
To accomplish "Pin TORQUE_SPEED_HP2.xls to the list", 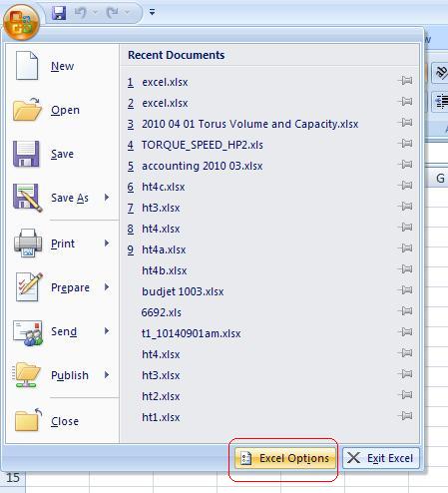I will click(x=405, y=143).
